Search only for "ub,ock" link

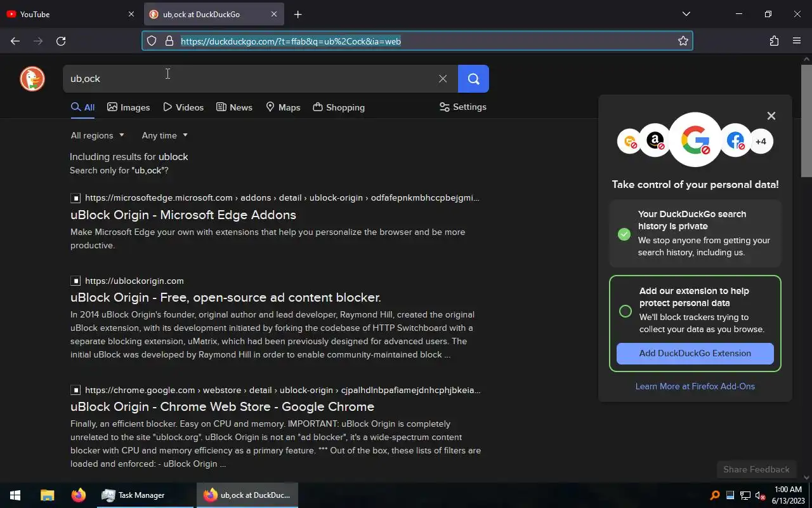coord(119,171)
